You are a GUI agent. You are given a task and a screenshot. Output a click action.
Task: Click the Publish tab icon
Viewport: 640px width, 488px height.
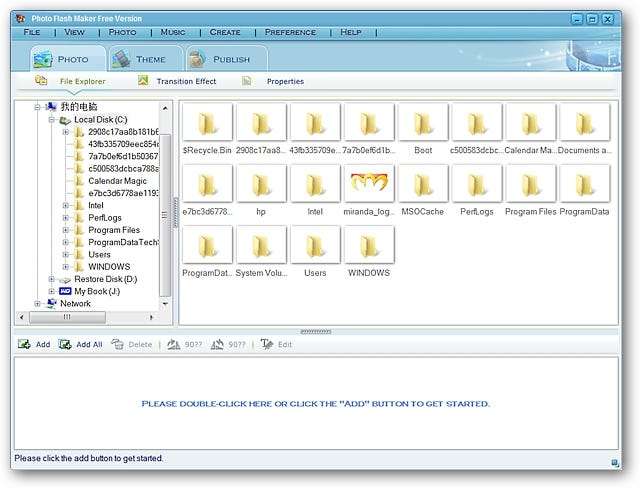click(x=198, y=59)
